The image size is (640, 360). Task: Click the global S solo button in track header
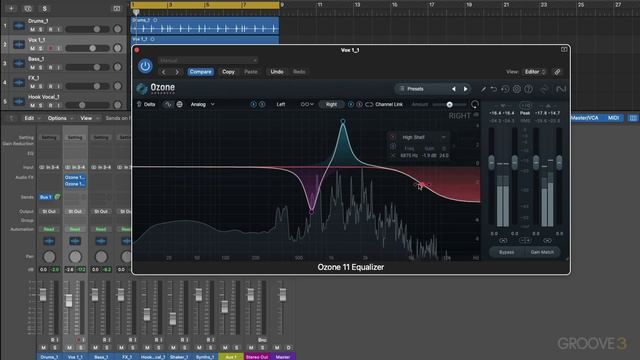tap(44, 8)
